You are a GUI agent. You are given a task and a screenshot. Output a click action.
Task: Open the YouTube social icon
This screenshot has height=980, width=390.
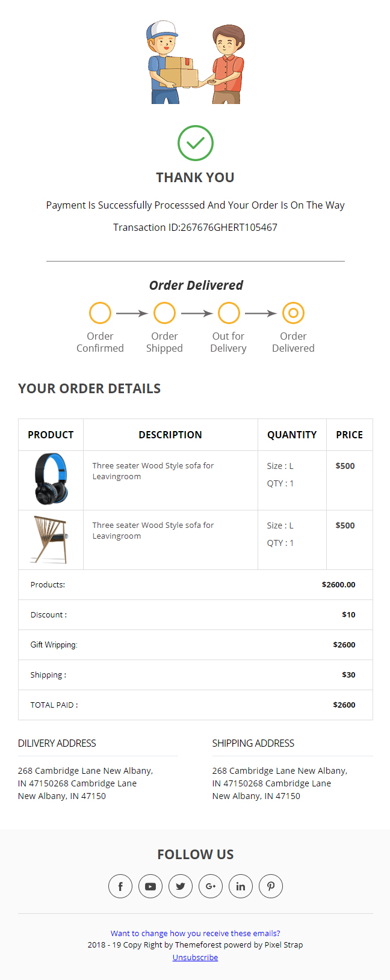[150, 886]
